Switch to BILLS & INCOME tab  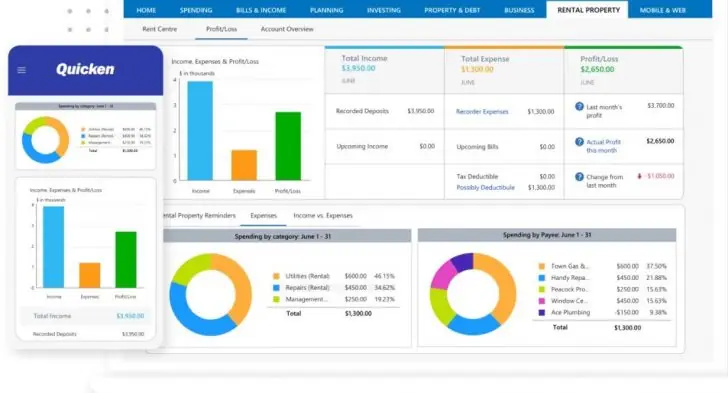click(x=261, y=10)
